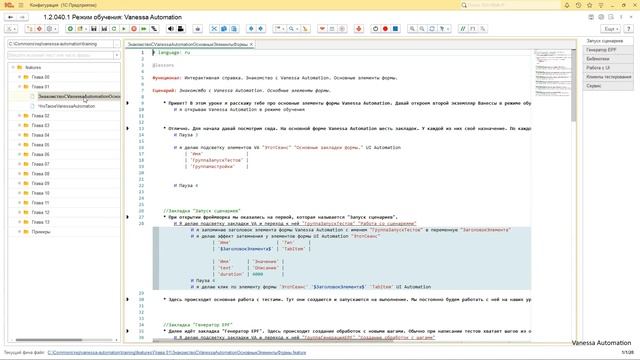Toggle breakpoint arrow at line 30
The width and height of the screenshot is (640, 360).
pos(127,300)
